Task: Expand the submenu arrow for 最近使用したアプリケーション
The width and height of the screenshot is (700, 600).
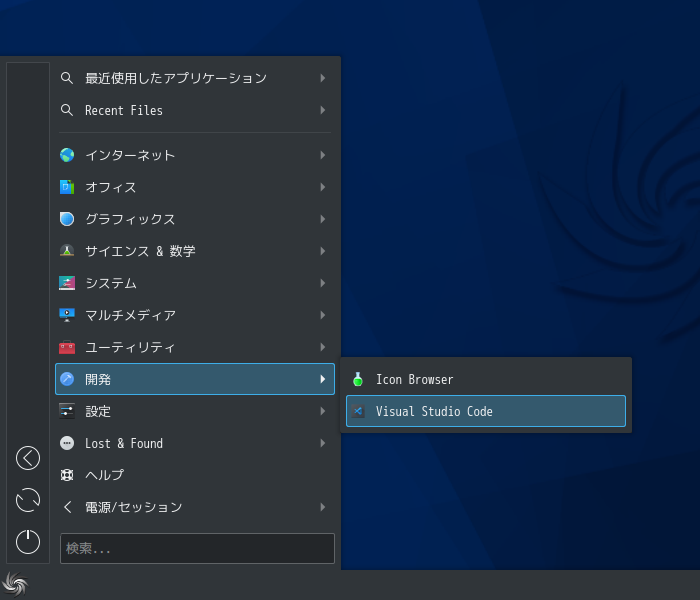Action: 323,78
